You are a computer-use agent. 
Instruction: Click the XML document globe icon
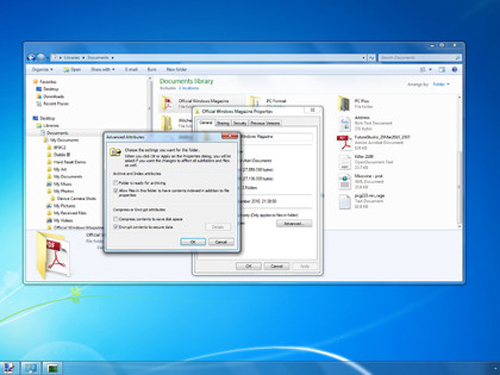click(x=345, y=182)
